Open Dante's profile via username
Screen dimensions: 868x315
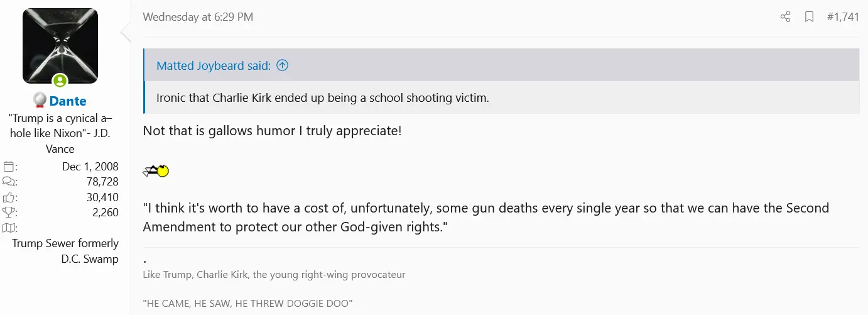click(x=68, y=101)
